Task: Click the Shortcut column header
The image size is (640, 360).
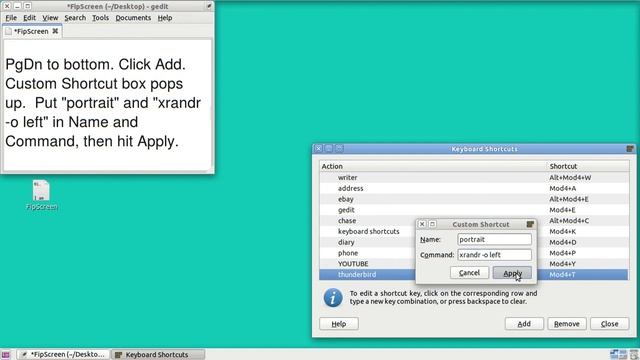Action: coord(588,166)
